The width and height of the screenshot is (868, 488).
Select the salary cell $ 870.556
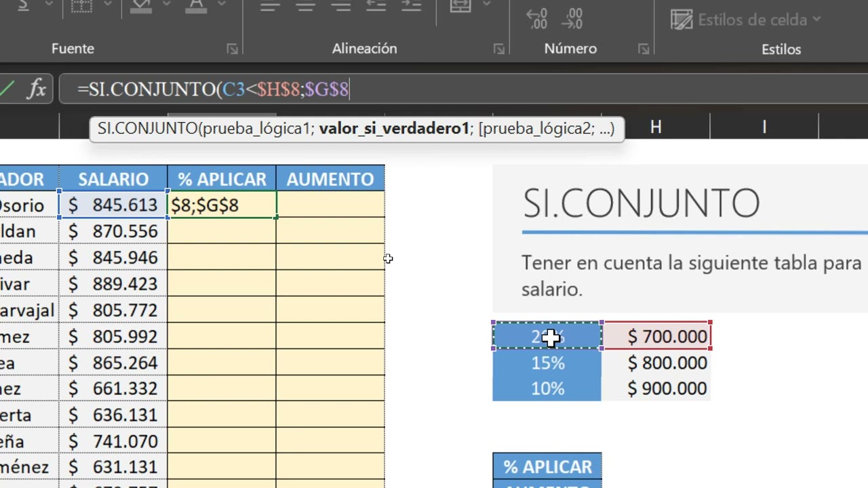point(113,232)
